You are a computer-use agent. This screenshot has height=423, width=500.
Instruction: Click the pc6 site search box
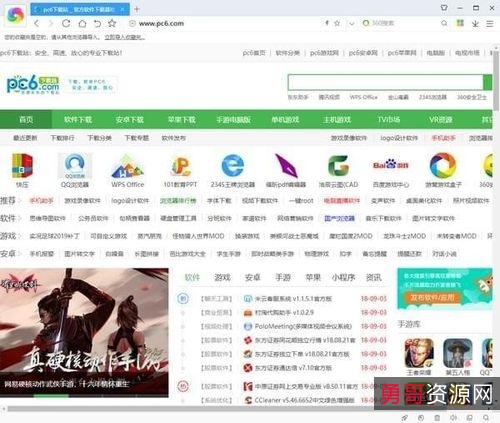click(x=386, y=82)
